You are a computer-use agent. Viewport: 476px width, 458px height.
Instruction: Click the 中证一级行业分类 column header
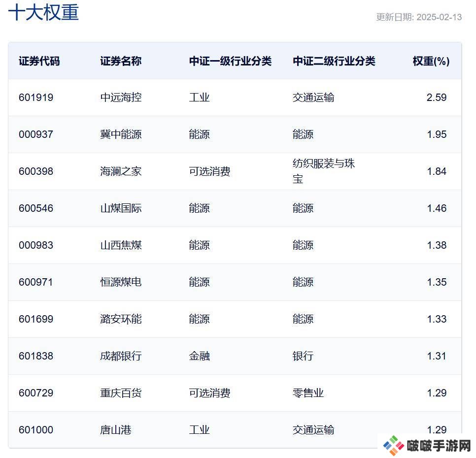click(x=230, y=61)
